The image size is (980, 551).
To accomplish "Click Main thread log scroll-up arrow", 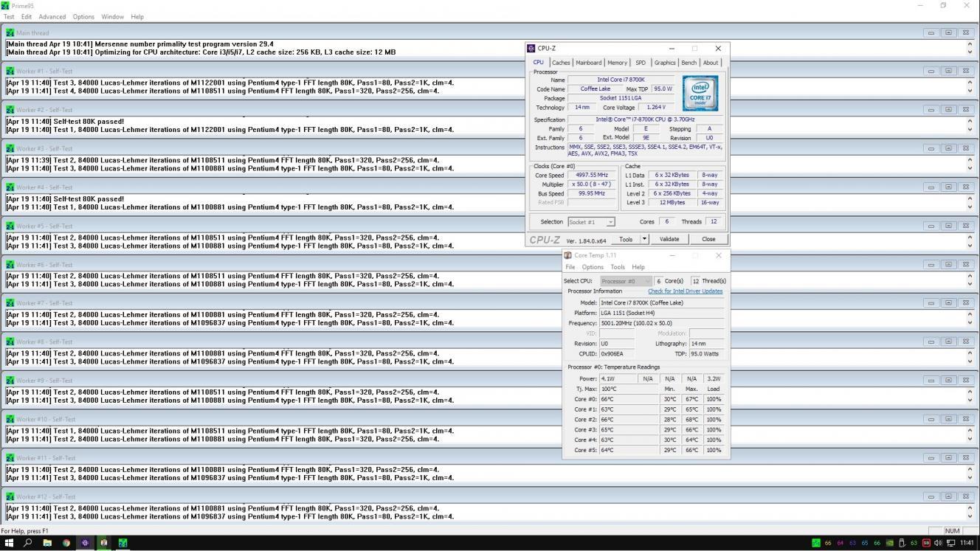I will coord(970,44).
